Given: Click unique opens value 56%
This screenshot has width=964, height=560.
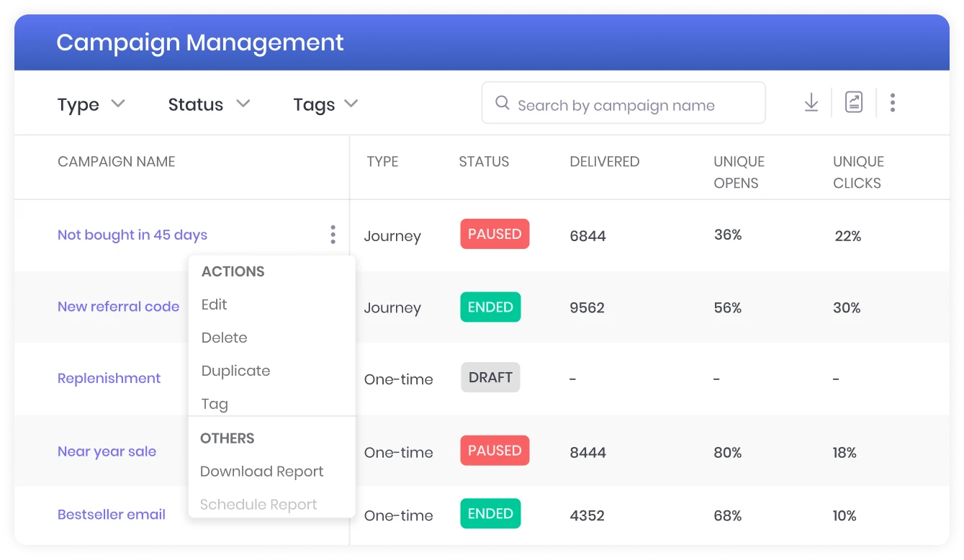Looking at the screenshot, I should [x=728, y=308].
